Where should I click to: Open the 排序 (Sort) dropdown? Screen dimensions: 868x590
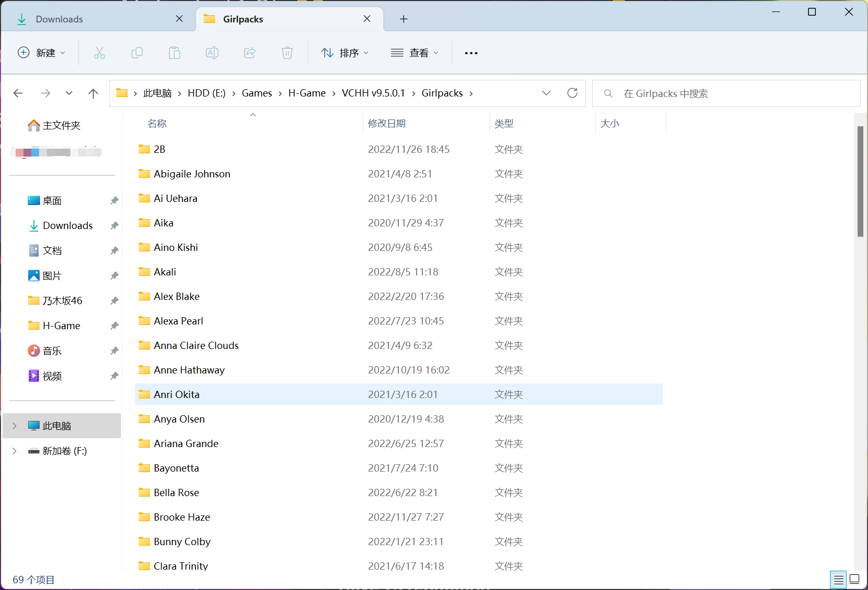pyautogui.click(x=345, y=53)
